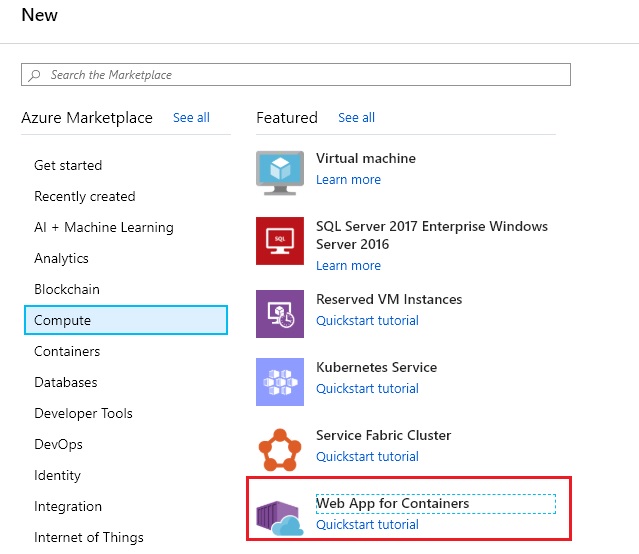Click the Kubernetes Service title
Screen dimensions: 639x554
click(377, 367)
